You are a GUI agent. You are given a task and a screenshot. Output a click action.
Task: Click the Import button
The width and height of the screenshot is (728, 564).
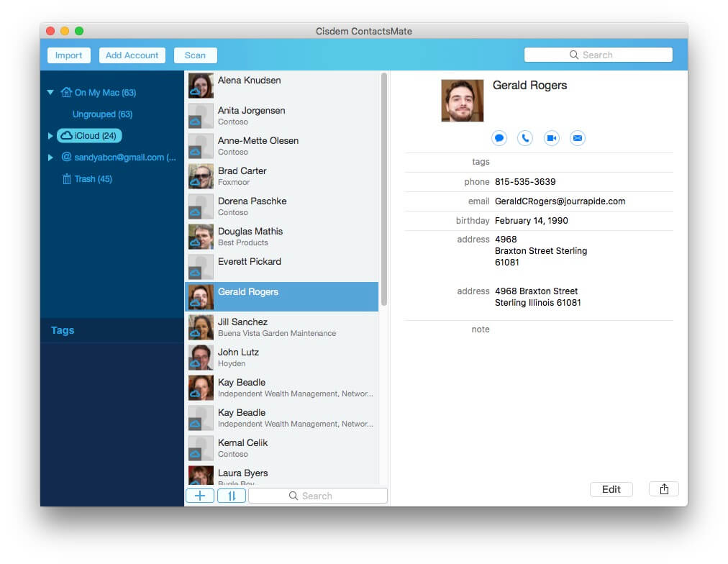(69, 55)
